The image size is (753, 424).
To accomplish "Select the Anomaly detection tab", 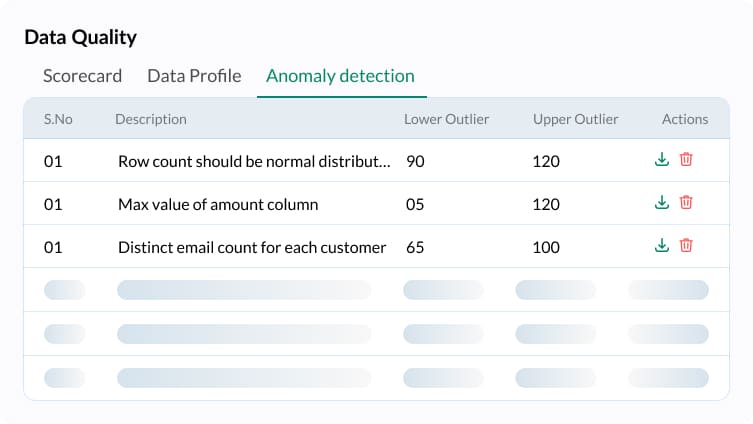I will click(340, 76).
